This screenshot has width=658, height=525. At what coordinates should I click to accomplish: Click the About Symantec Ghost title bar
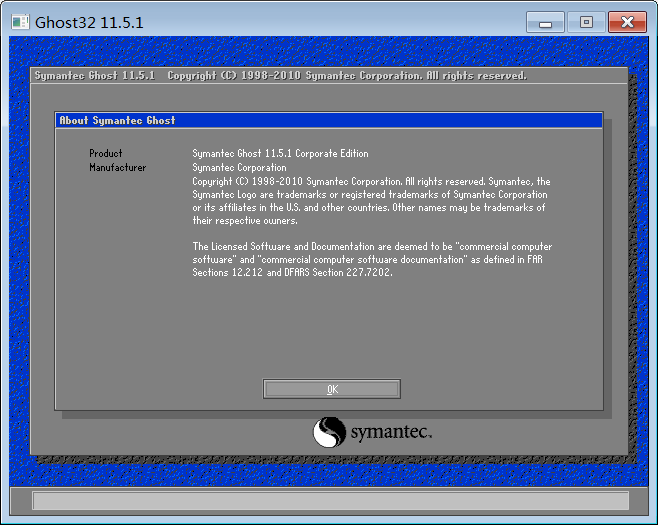(x=329, y=120)
